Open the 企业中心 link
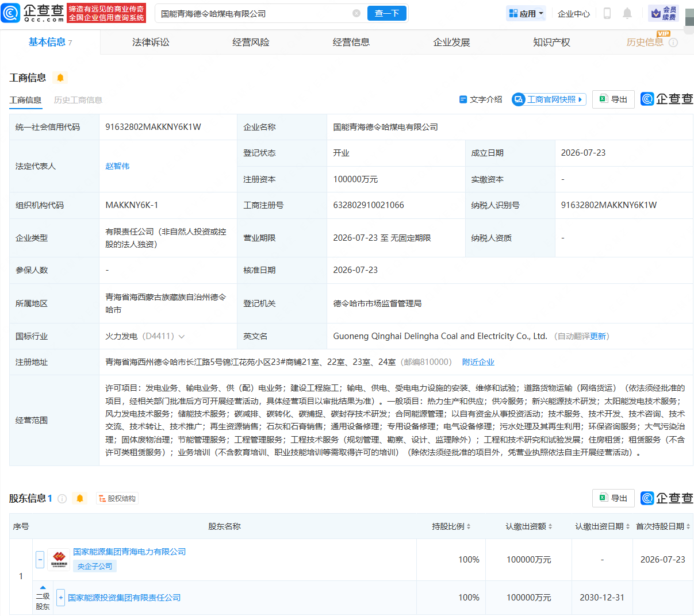 [x=574, y=14]
